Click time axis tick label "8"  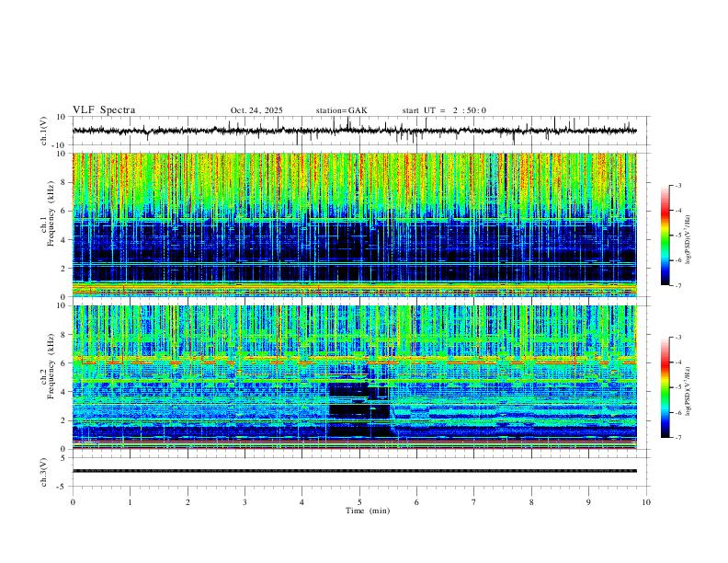pyautogui.click(x=531, y=502)
